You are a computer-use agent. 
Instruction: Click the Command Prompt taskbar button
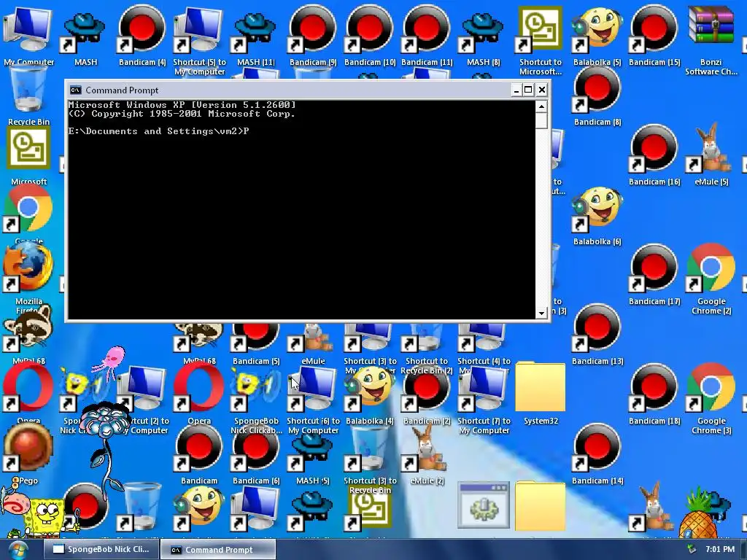[x=218, y=550]
